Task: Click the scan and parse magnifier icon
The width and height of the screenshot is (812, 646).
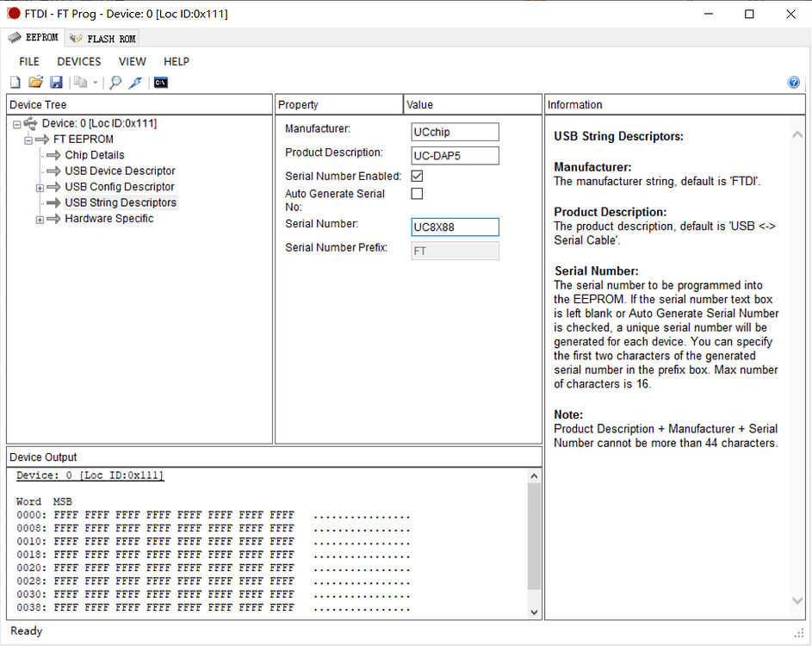Action: (x=115, y=83)
